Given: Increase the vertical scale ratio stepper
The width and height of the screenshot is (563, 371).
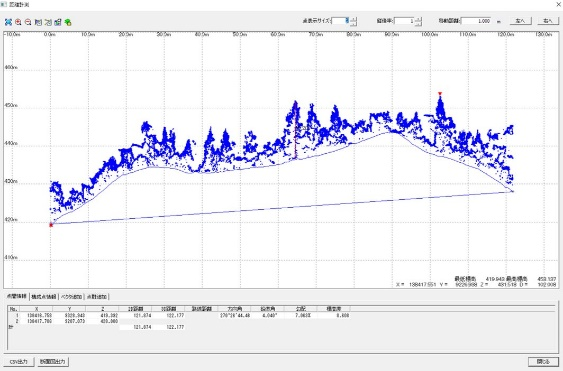Looking at the screenshot, I should [418, 19].
